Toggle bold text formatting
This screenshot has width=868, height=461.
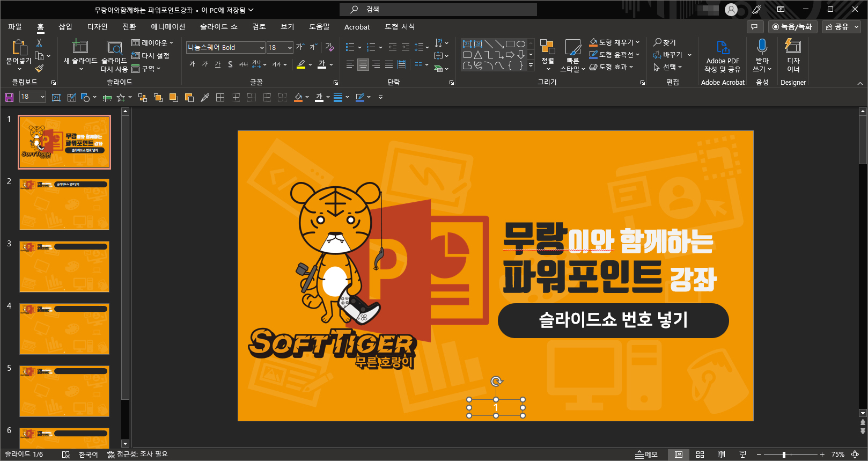(192, 64)
